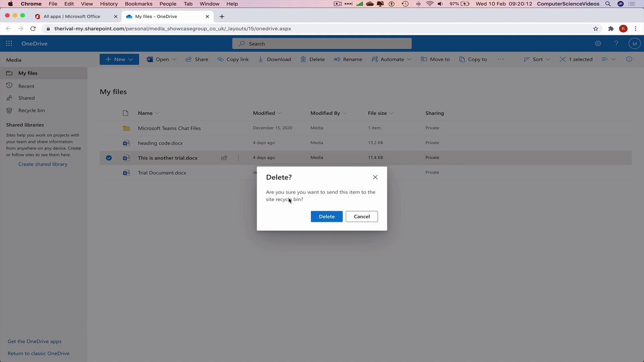This screenshot has width=644, height=362.
Task: Click Return to classic OneDrive link
Action: (38, 353)
